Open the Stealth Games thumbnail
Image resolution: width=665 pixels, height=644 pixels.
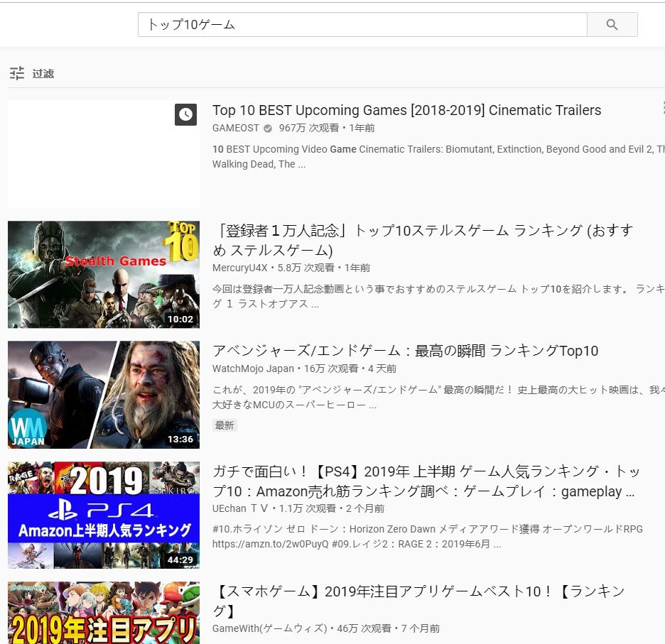pos(104,274)
